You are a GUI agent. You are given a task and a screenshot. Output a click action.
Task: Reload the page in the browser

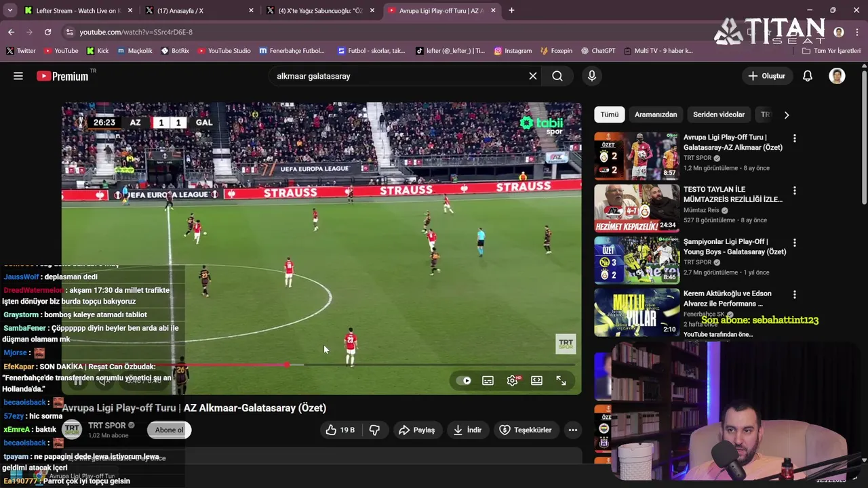[x=47, y=32]
